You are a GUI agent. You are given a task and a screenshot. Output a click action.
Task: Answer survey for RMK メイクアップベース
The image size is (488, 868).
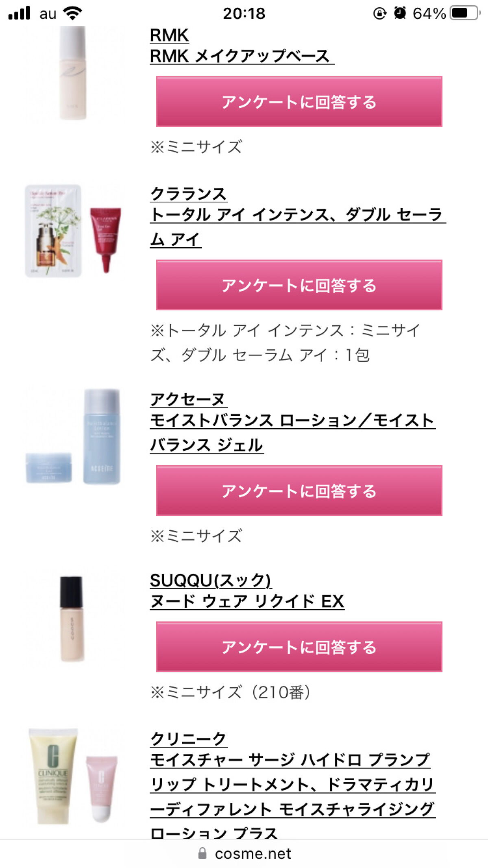(299, 102)
